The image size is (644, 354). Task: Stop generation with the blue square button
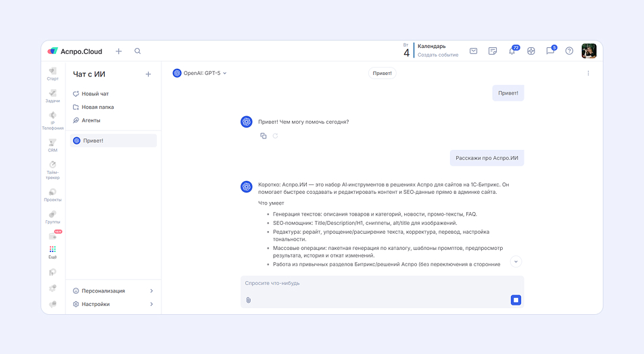point(516,300)
